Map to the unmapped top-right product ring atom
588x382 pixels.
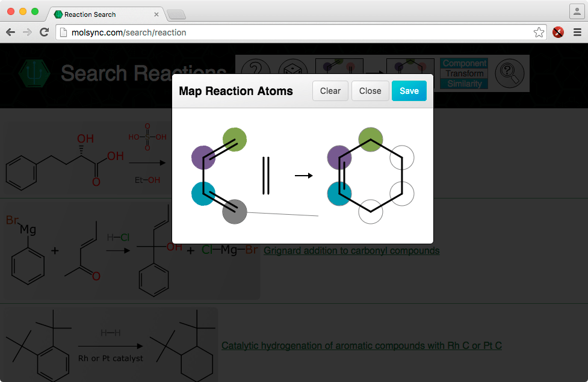tap(401, 159)
